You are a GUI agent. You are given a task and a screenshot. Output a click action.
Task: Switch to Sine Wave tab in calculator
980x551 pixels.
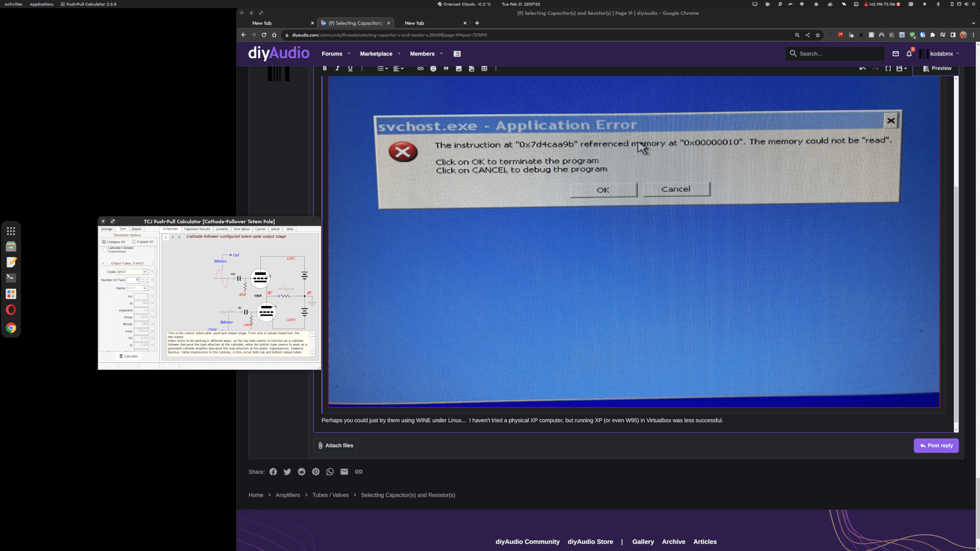tap(242, 229)
